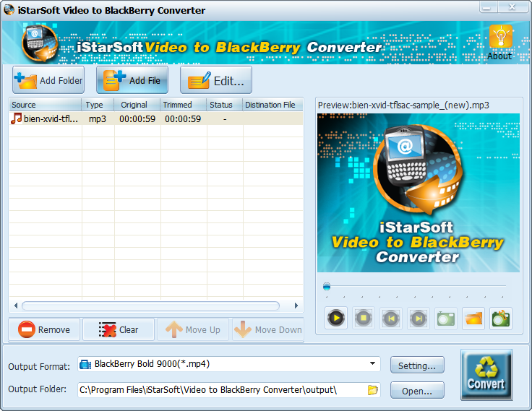Open the Edit... tool

tap(216, 80)
